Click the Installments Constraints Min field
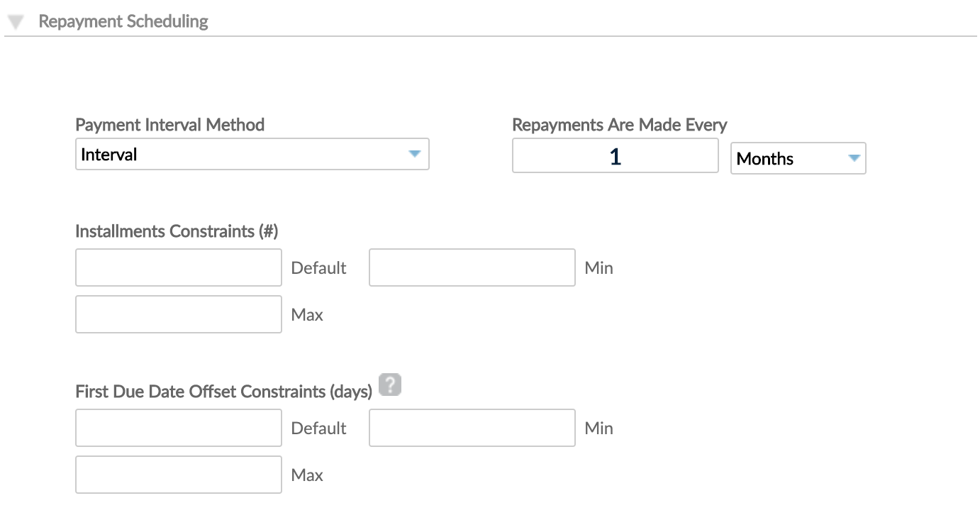The height and width of the screenshot is (525, 980). 472,267
